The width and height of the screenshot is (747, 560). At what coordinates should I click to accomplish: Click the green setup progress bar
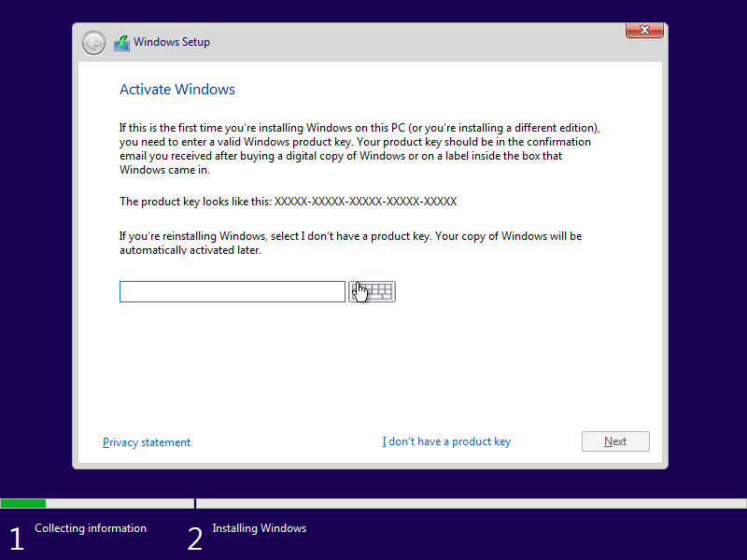(22, 503)
